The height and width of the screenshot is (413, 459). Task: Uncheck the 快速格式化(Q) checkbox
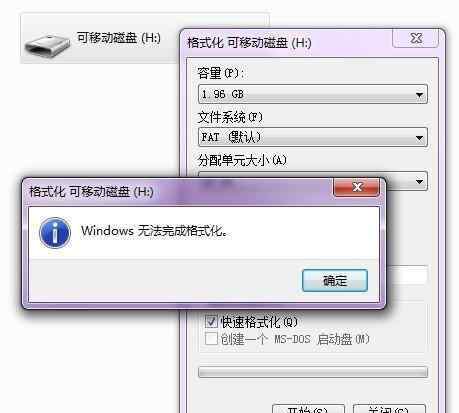[211, 321]
